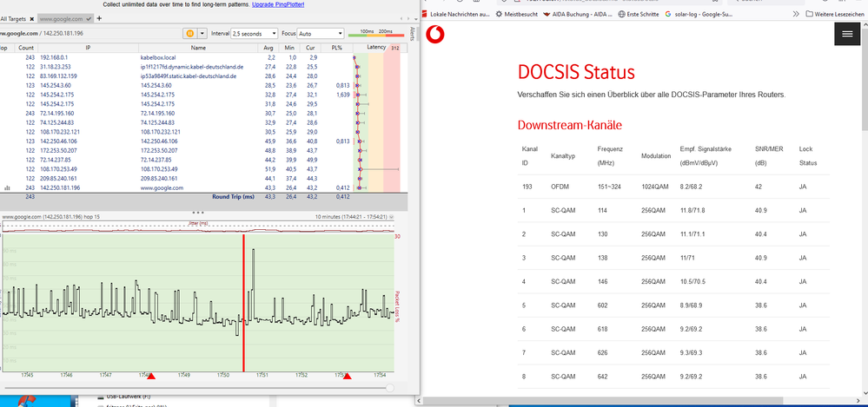Click the DOCSIS Status heading
Image resolution: width=868 pixels, height=407 pixels.
click(x=576, y=72)
